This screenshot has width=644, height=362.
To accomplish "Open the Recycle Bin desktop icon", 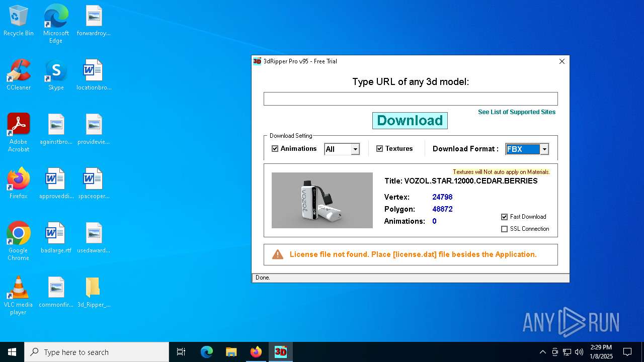I will tap(19, 21).
